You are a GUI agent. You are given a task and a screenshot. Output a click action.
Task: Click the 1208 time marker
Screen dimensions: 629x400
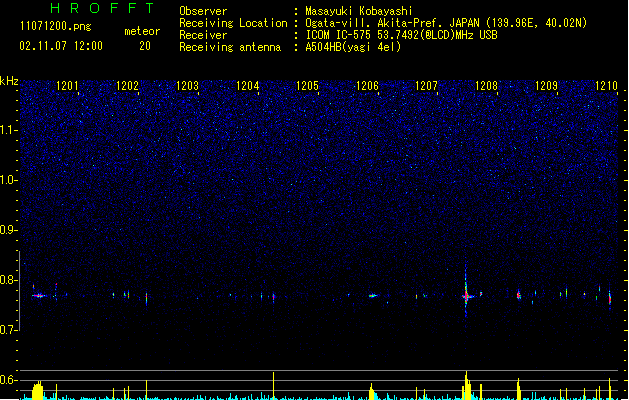coord(486,86)
